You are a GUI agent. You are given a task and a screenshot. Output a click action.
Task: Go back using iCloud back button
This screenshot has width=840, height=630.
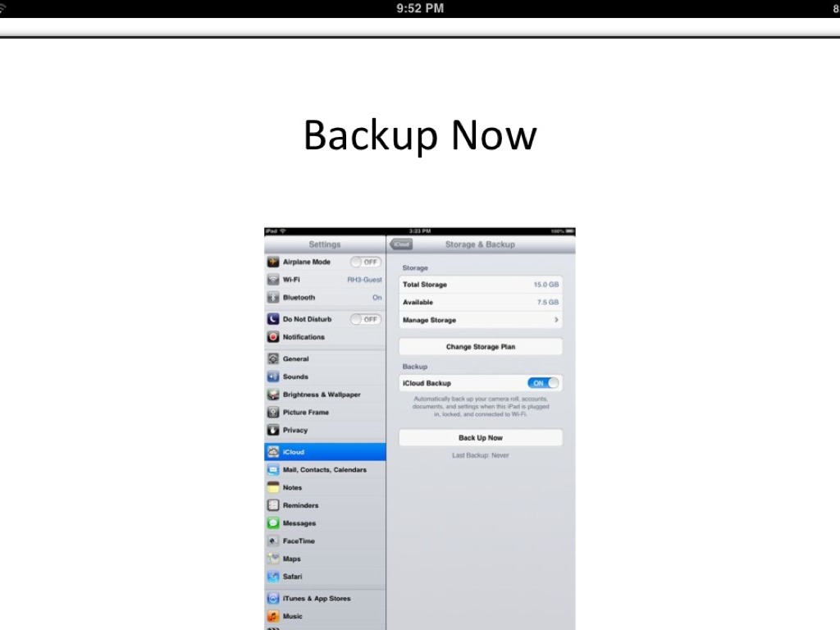[x=401, y=244]
